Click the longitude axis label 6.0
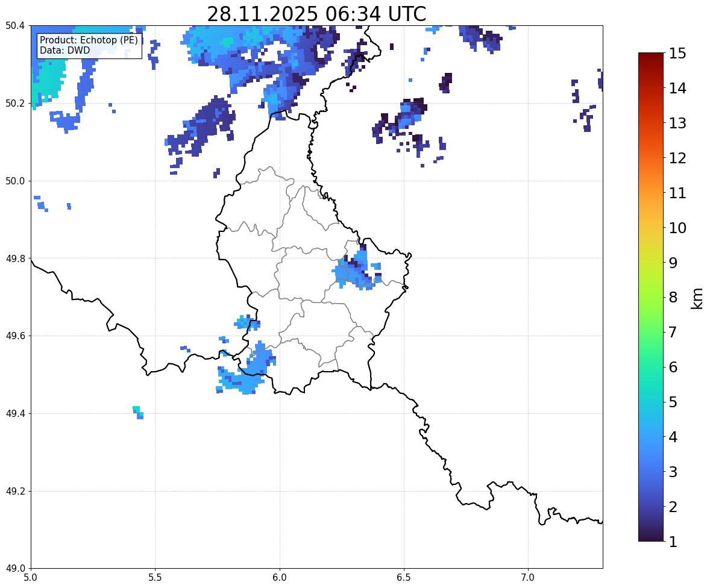Screen dimensions: 710x588 [x=280, y=578]
